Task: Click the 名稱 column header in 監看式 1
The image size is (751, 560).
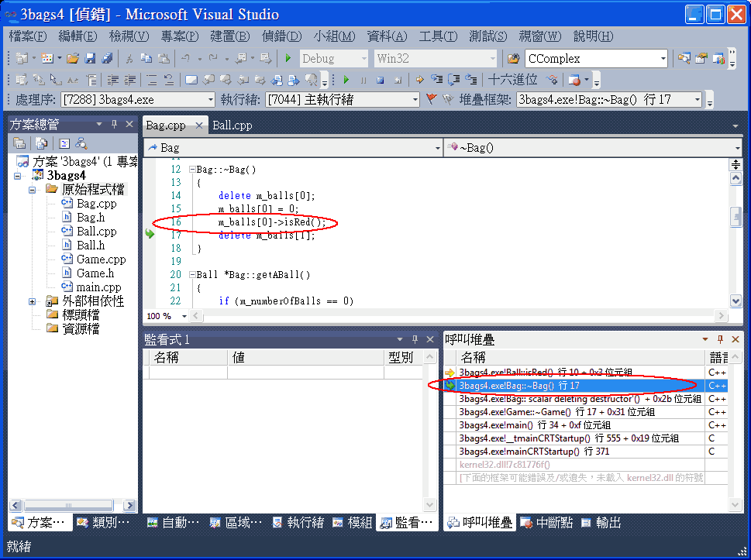Action: (188, 358)
